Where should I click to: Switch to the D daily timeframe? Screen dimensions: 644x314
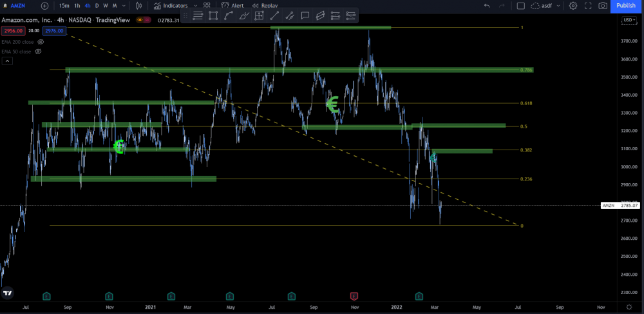(97, 6)
